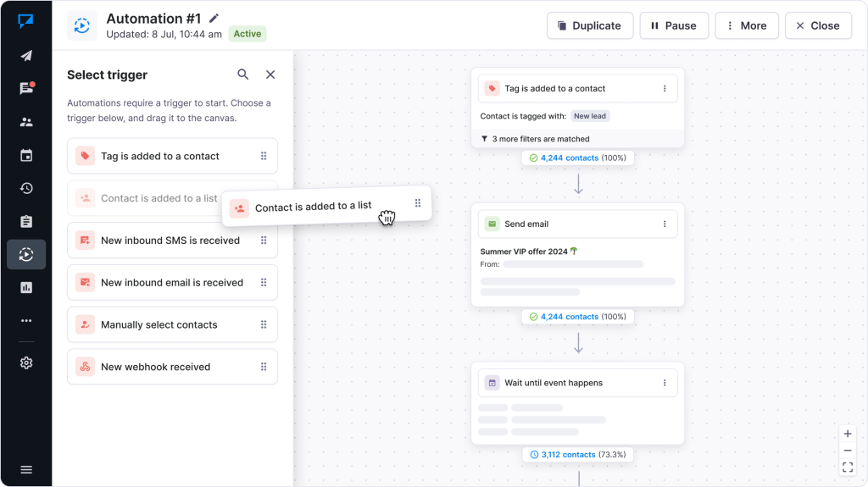Image resolution: width=868 pixels, height=487 pixels.
Task: Toggle fullscreen canvas view icon
Action: tap(848, 467)
